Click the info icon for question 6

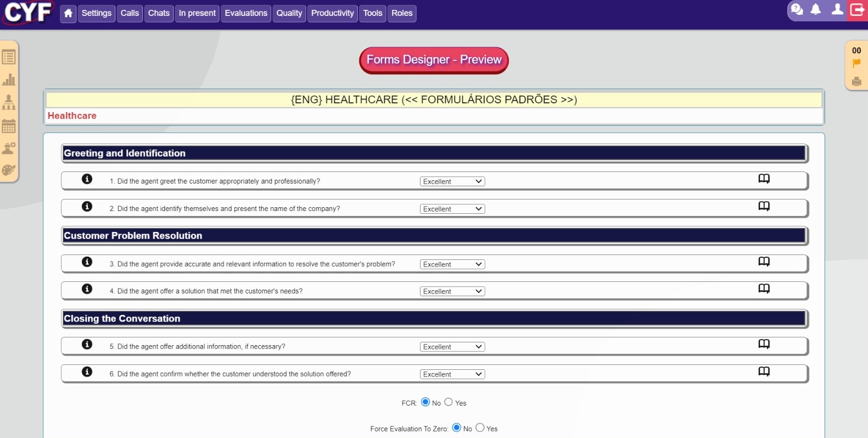click(x=87, y=372)
